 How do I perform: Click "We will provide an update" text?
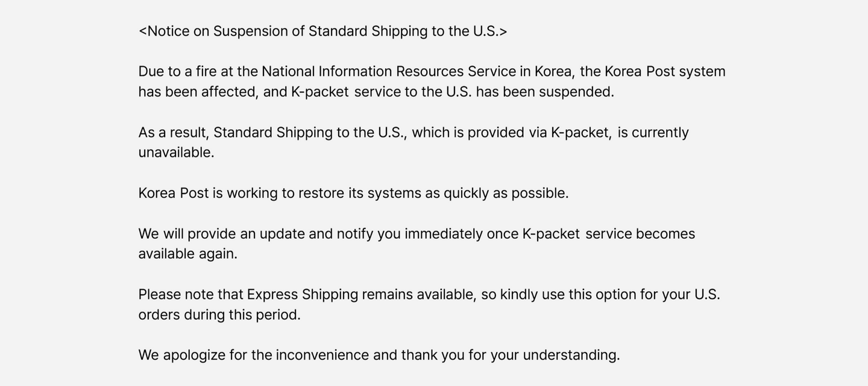click(x=221, y=234)
